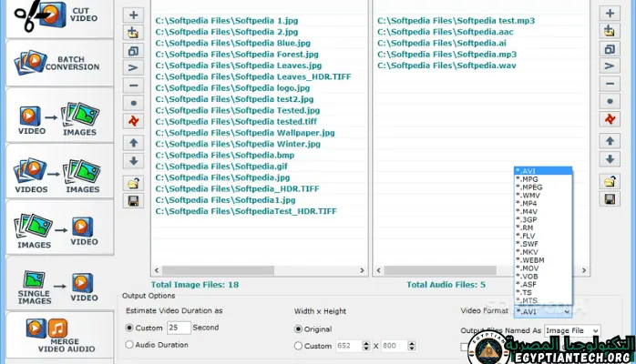Image resolution: width=636 pixels, height=364 pixels.
Task: Click the floppy disk icon beside the image list
Action: [x=133, y=200]
